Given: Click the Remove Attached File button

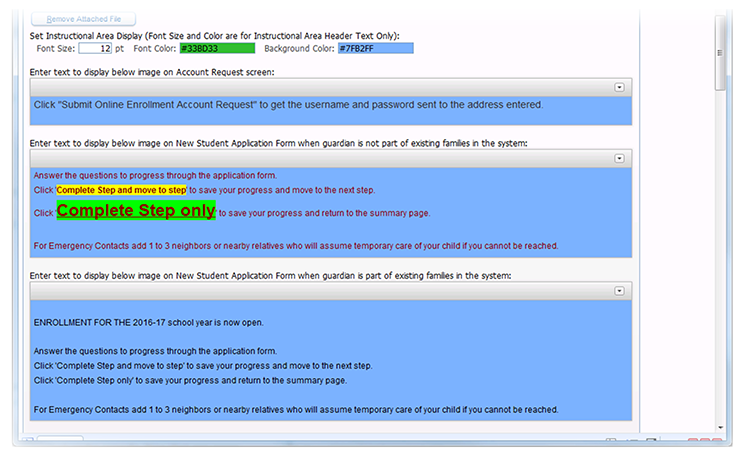Looking at the screenshot, I should pos(83,19).
